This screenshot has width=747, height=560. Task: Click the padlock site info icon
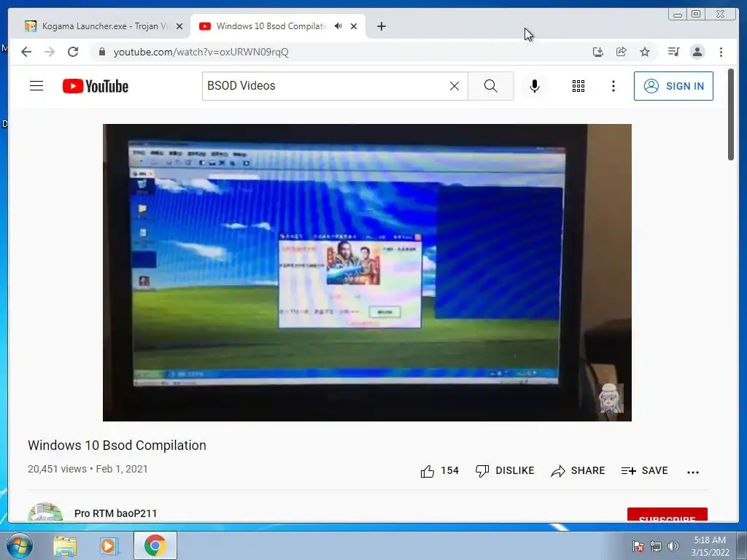(x=101, y=52)
